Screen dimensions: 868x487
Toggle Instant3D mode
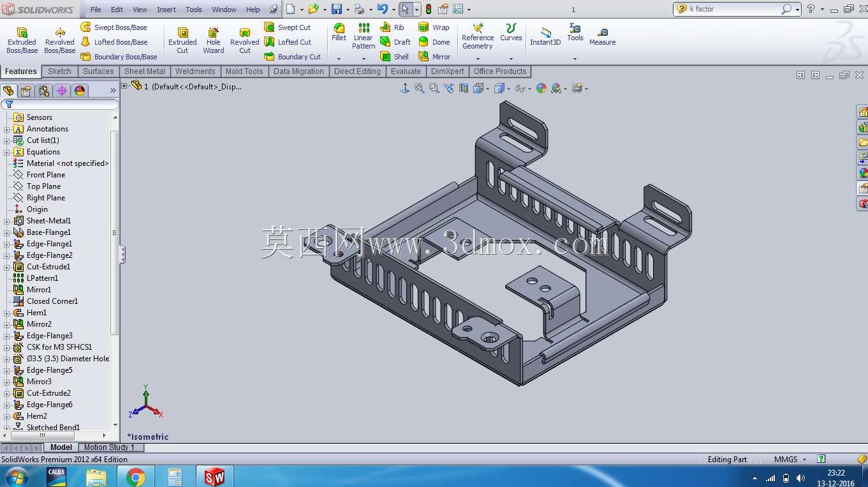pos(545,37)
